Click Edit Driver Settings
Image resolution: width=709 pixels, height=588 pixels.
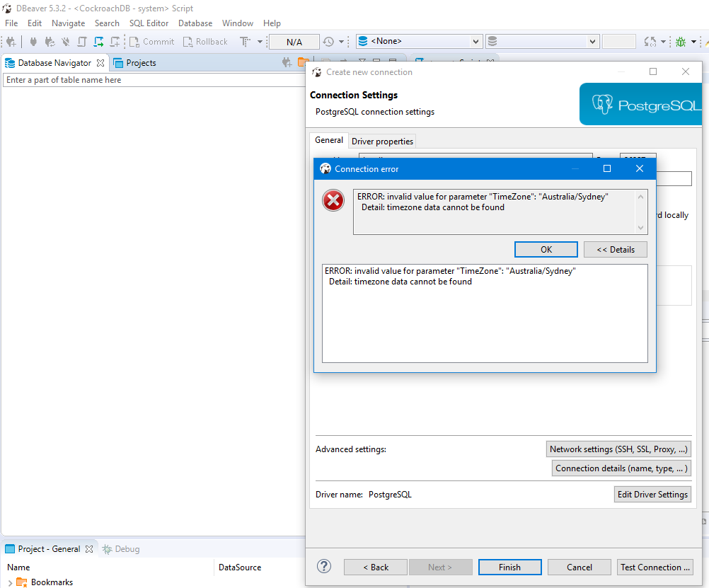pyautogui.click(x=652, y=494)
